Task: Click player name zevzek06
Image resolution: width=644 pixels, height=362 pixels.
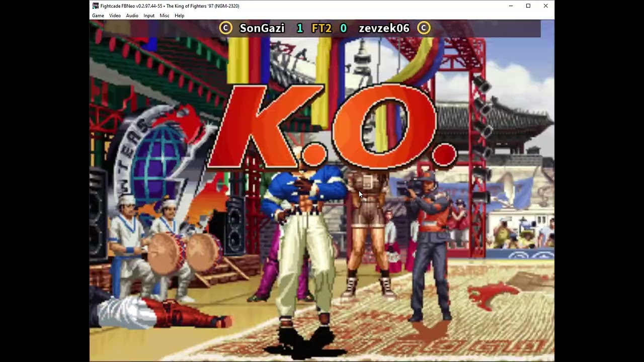Action: tap(384, 28)
